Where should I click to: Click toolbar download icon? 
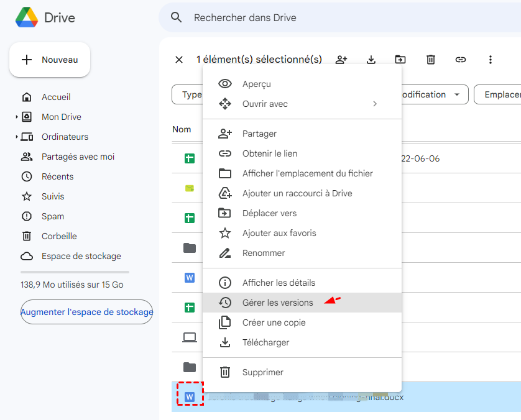click(x=371, y=60)
